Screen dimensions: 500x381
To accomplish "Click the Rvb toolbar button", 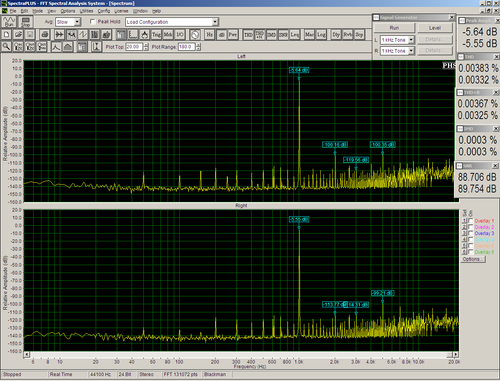I will pos(347,34).
